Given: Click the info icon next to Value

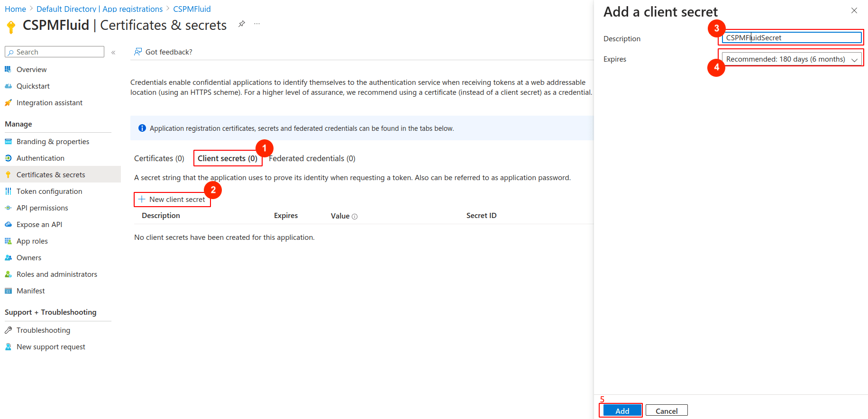Looking at the screenshot, I should point(355,216).
